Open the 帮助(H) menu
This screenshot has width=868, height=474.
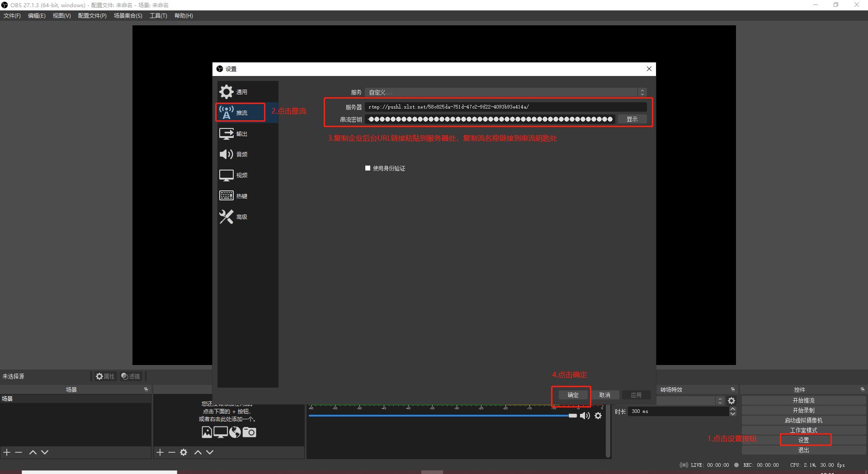(x=184, y=16)
